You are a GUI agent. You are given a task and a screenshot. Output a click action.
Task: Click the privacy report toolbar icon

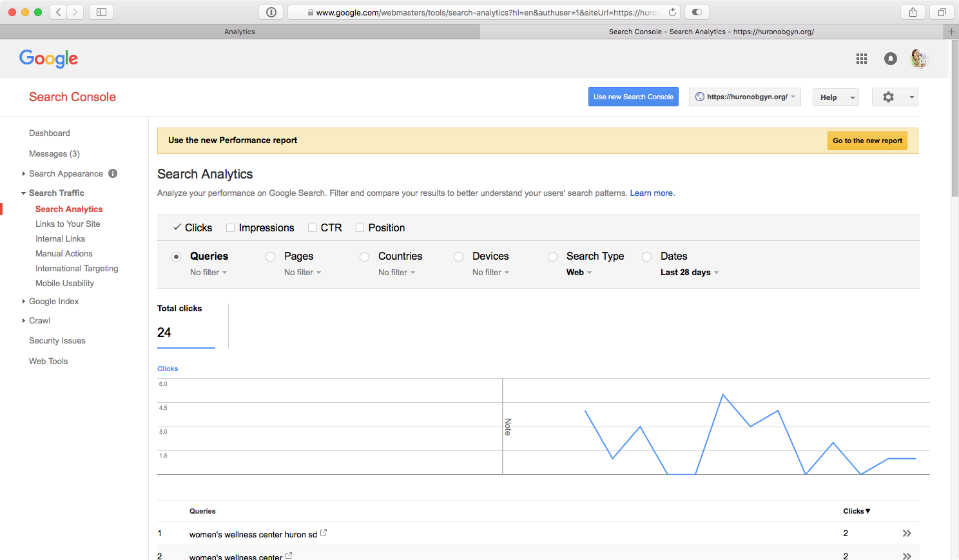271,12
